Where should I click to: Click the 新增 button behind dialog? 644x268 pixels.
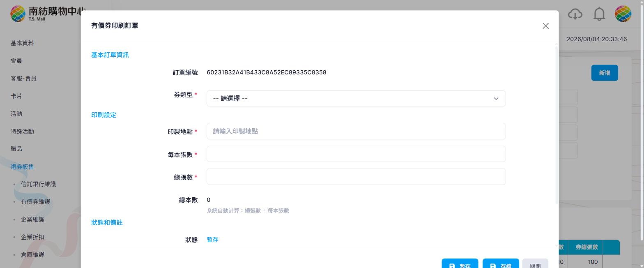604,73
